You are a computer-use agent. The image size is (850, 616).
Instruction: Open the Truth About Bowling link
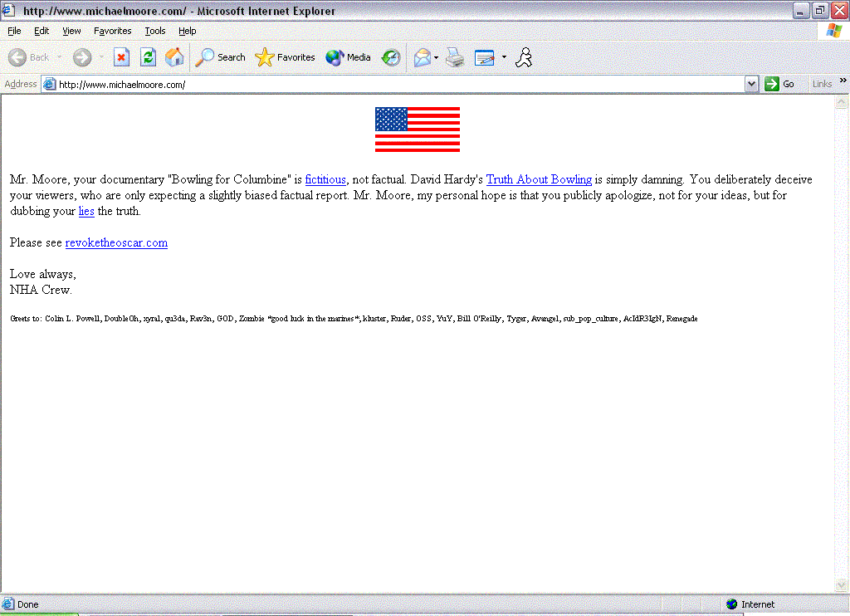pyautogui.click(x=539, y=179)
